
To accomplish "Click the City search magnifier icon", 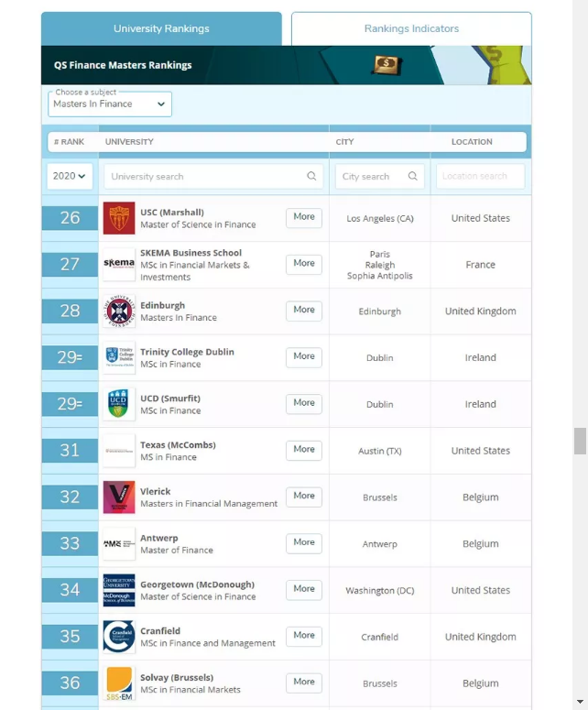I will pyautogui.click(x=412, y=176).
